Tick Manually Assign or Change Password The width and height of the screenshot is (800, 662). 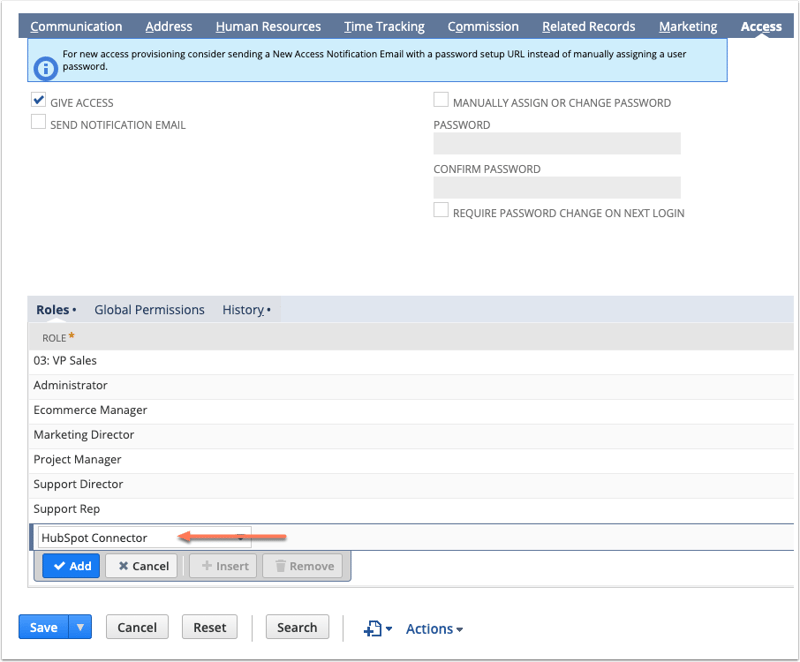pos(441,101)
